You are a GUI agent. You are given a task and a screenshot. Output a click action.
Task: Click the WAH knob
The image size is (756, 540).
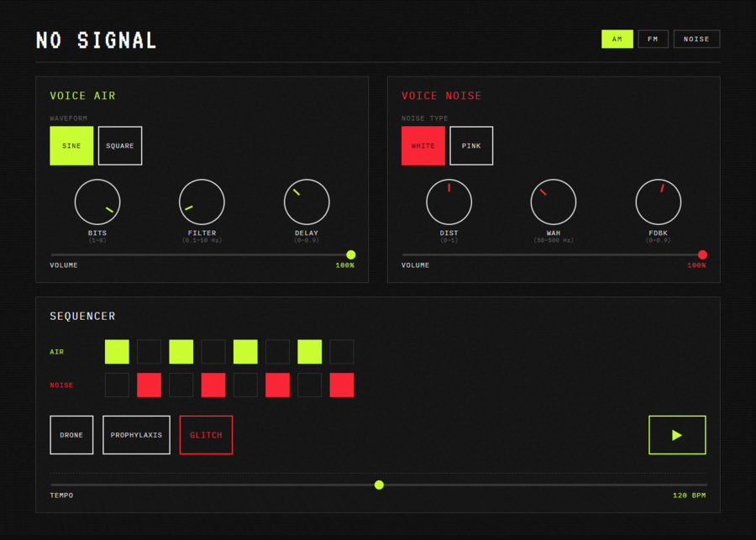click(x=553, y=202)
